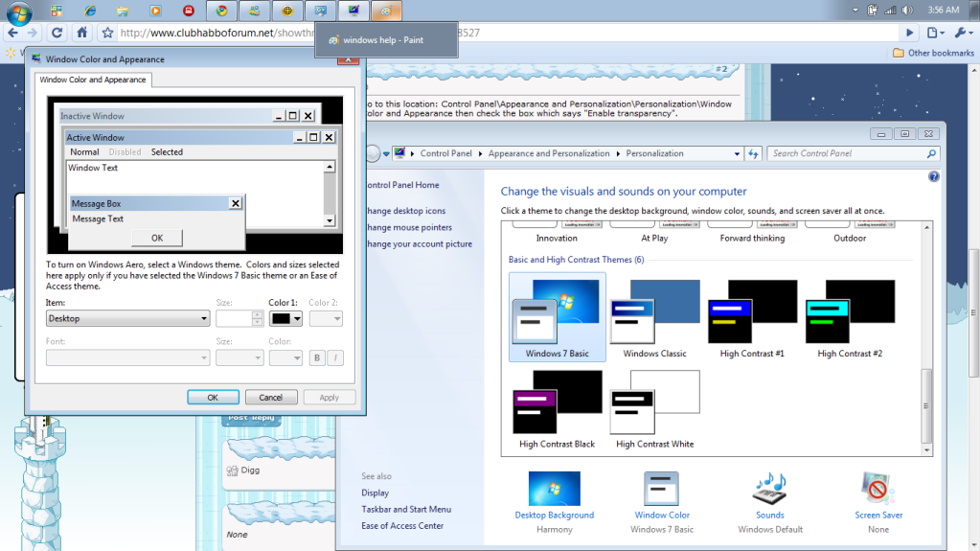Click Appearance and Personalization in breadcrumb
Screen dimensions: 980x551
coord(548,153)
